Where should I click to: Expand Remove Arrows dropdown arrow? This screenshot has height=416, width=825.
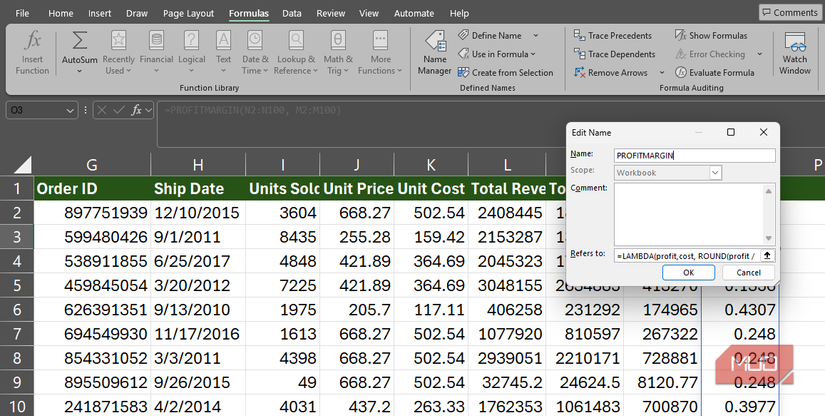(662, 73)
